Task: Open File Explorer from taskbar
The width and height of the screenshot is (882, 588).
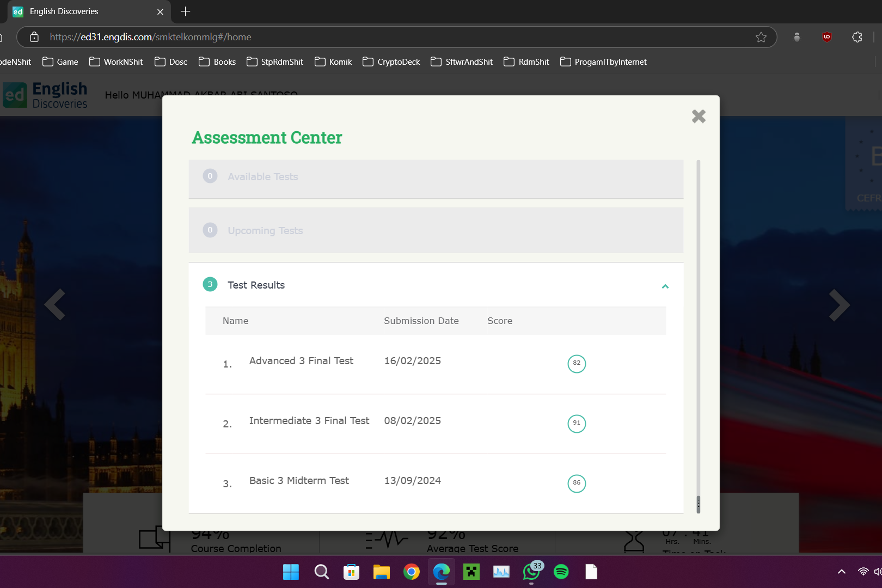Action: (381, 572)
